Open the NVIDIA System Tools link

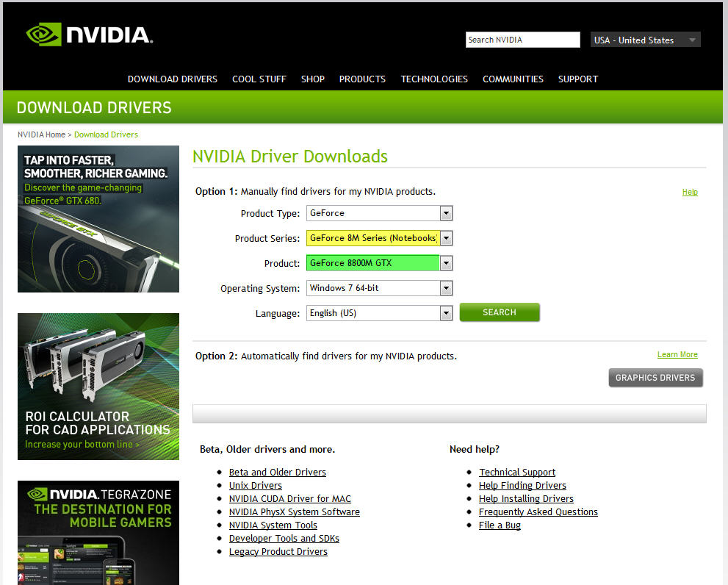click(x=273, y=525)
